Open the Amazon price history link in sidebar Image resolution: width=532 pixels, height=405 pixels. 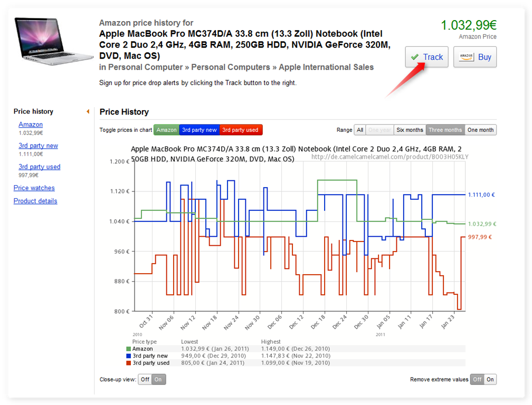31,124
